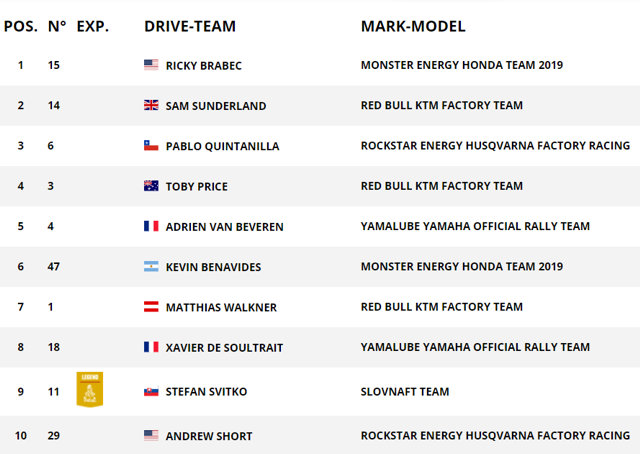Click the French flag next to Adrien Van Beveren
This screenshot has width=640, height=454.
(x=151, y=226)
